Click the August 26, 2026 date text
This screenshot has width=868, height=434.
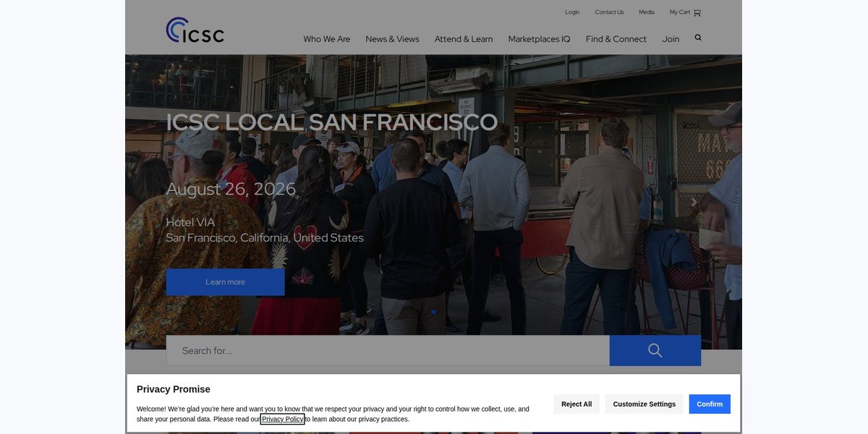[231, 189]
